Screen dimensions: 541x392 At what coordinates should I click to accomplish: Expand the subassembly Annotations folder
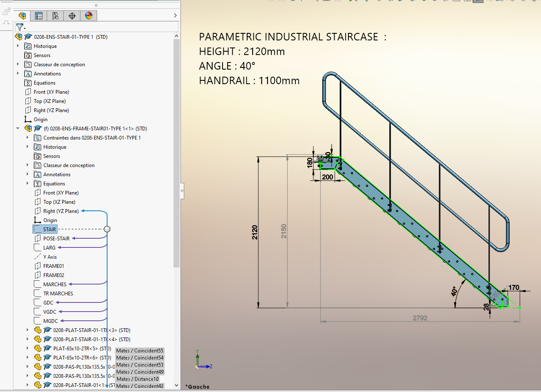point(28,174)
